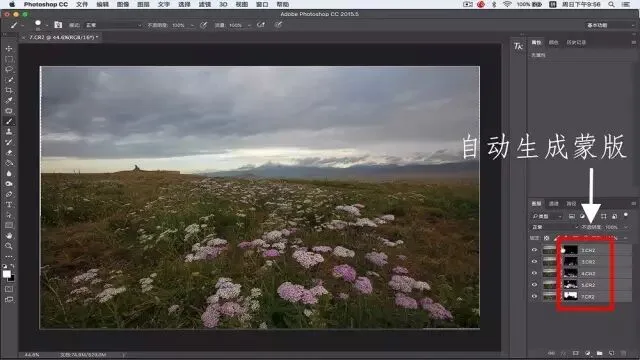Click the swap foreground/background colors arrow
640x360 pixels.
pyautogui.click(x=13, y=266)
